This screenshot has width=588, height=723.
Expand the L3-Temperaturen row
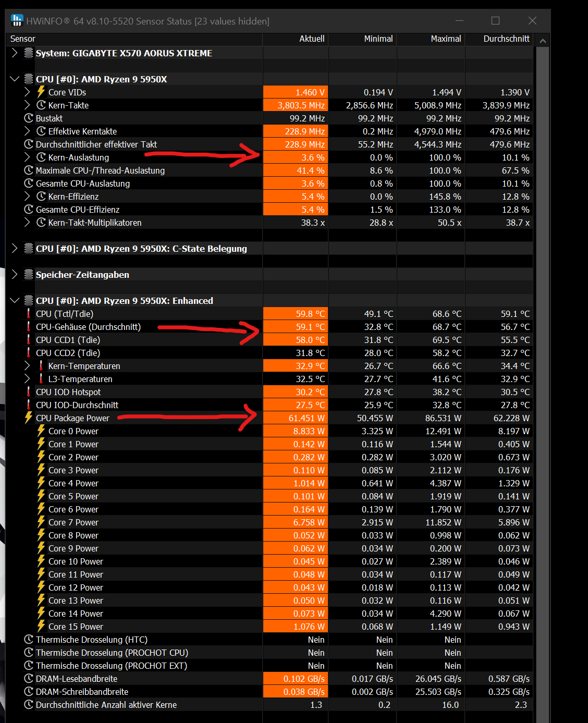click(x=27, y=379)
